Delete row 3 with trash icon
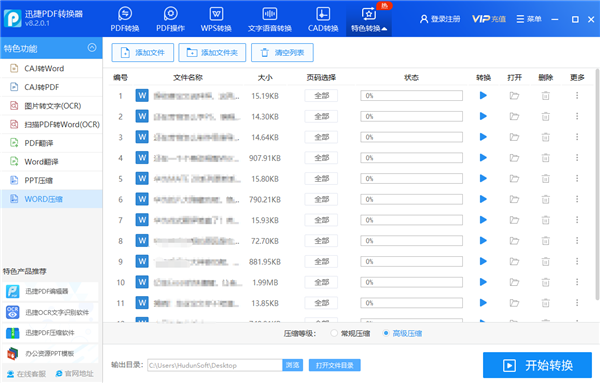This screenshot has width=600, height=383. [x=546, y=137]
